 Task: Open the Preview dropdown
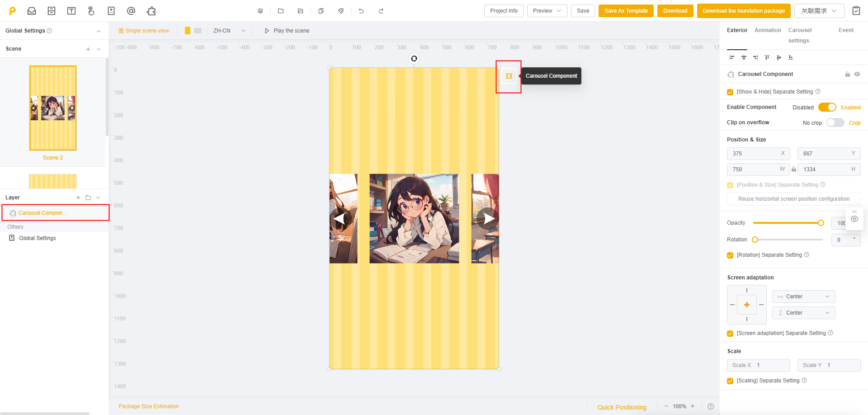pyautogui.click(x=547, y=11)
